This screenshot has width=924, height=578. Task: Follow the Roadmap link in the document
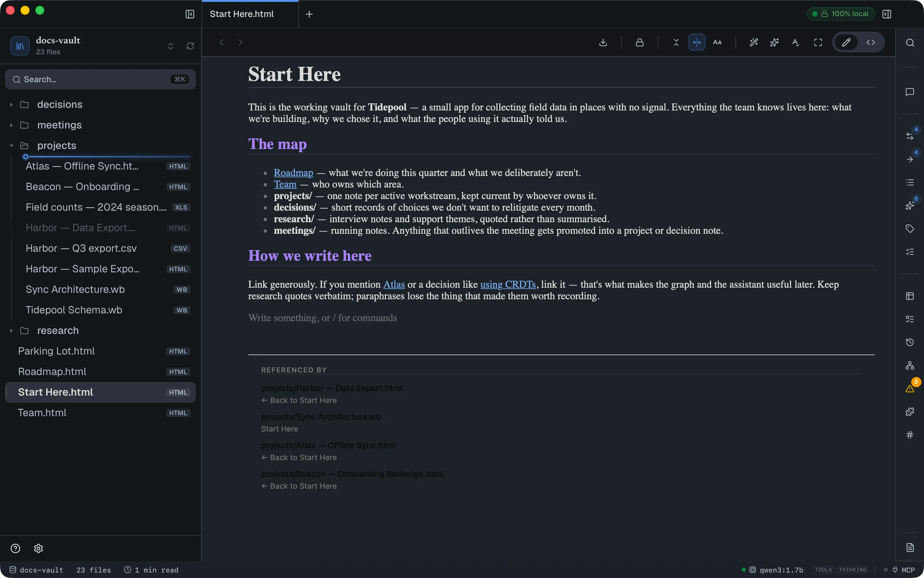(293, 173)
